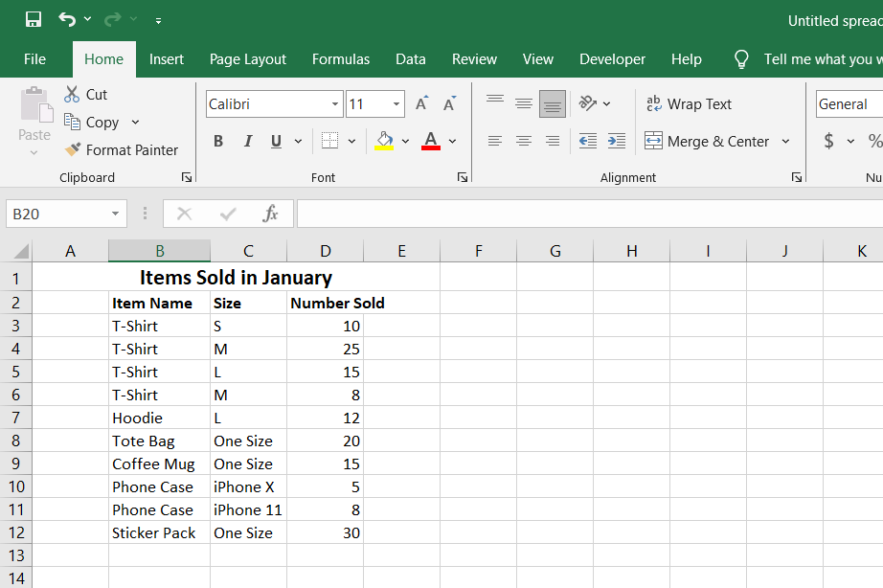Click the Insert Function fx icon
The height and width of the screenshot is (588, 883).
(271, 214)
